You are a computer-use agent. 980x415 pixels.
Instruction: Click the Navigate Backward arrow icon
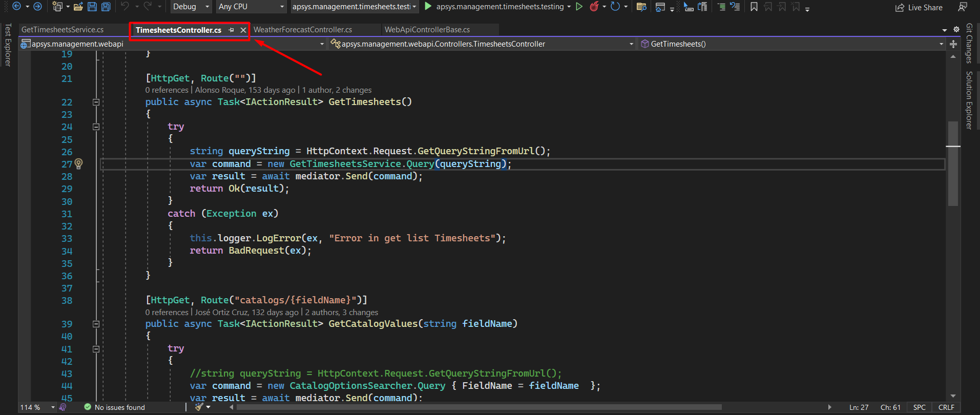tap(16, 7)
